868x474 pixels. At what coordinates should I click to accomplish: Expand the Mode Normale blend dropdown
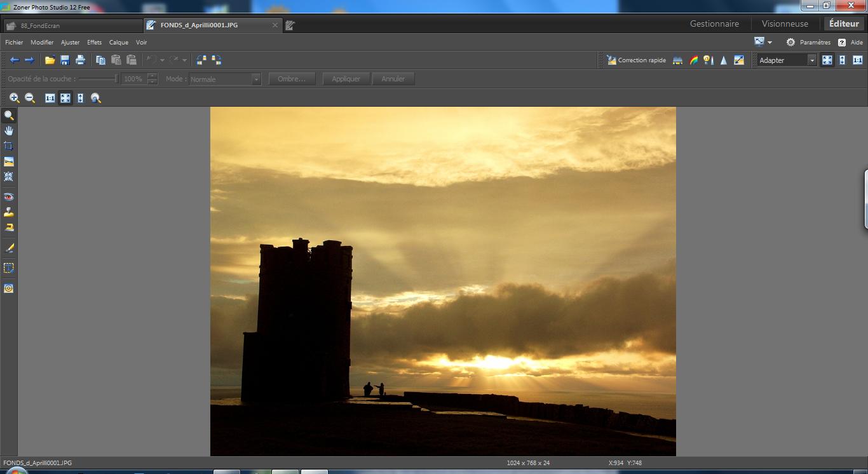256,79
